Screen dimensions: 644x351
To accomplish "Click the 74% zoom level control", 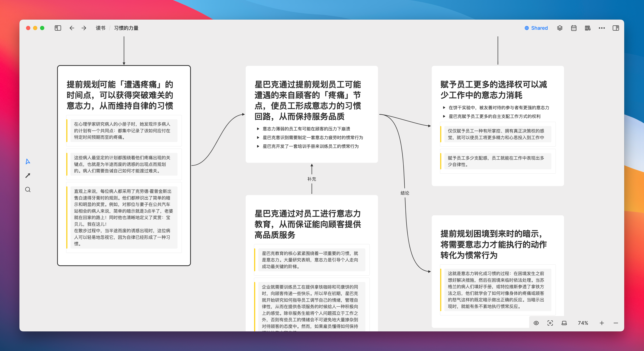I will (x=583, y=323).
